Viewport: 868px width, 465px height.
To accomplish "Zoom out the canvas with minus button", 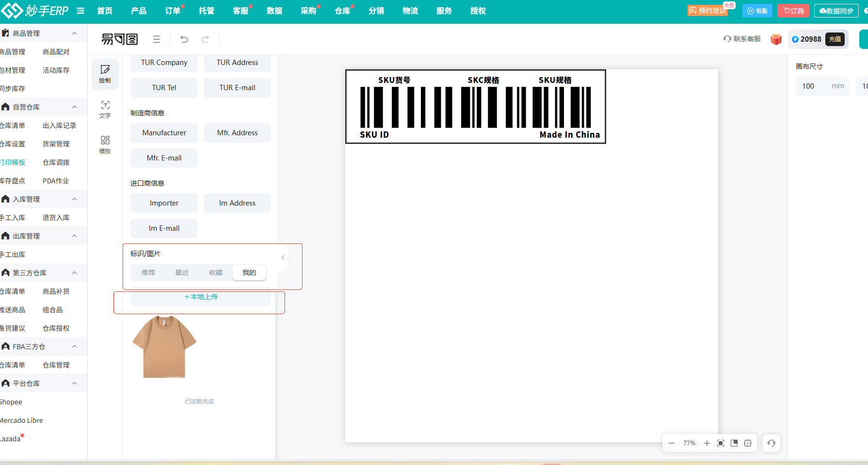I will [x=672, y=443].
